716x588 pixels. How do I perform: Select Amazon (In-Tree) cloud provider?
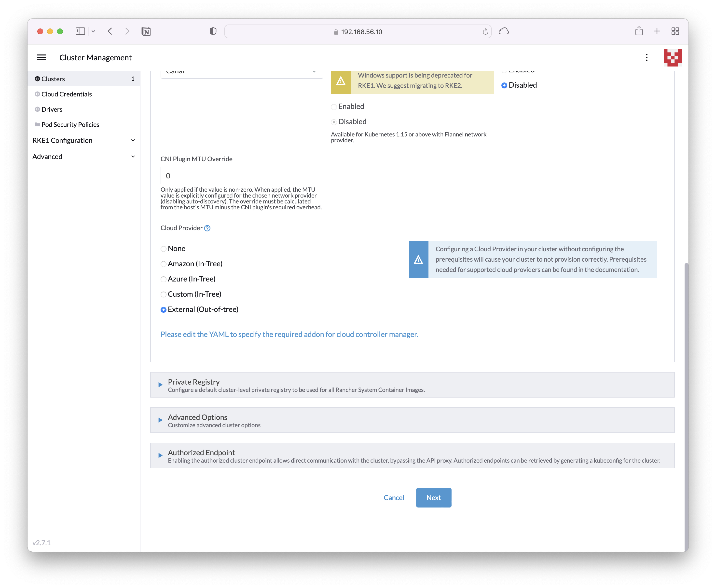coord(164,264)
